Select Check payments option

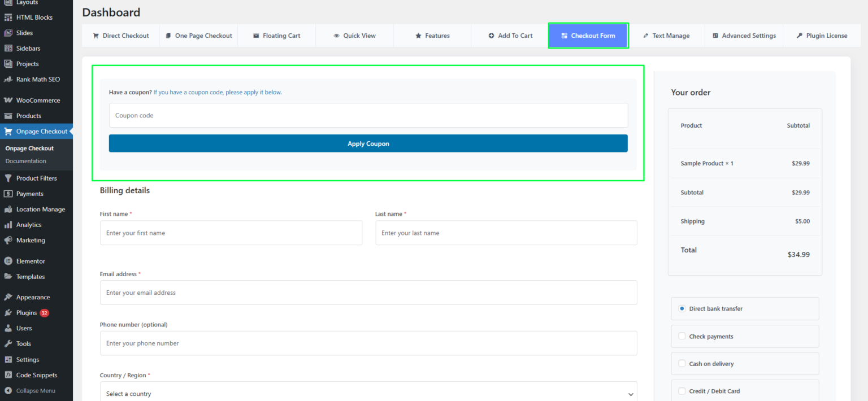[682, 337]
